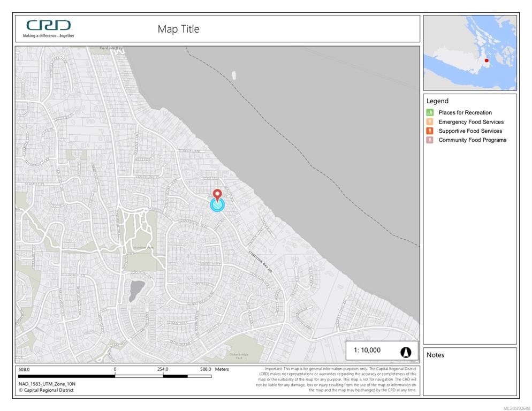Click the "Notes" heading
The width and height of the screenshot is (532, 411).
pos(435,355)
